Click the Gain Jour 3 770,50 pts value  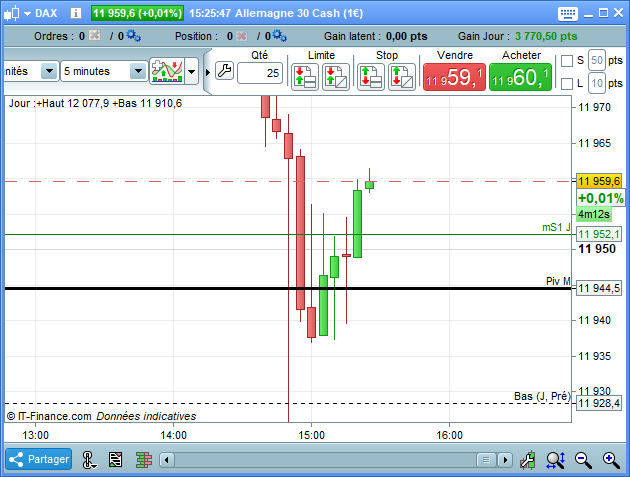click(x=546, y=36)
